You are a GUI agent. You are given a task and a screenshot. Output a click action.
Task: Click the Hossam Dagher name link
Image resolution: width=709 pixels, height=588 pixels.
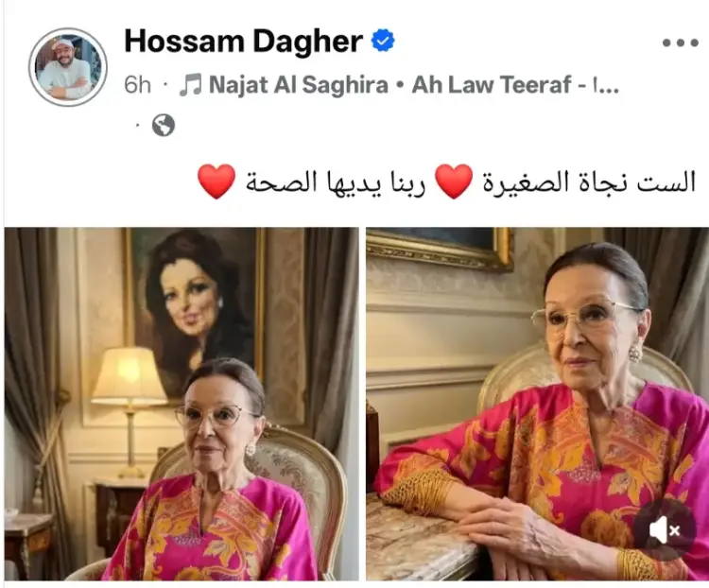coord(243,42)
